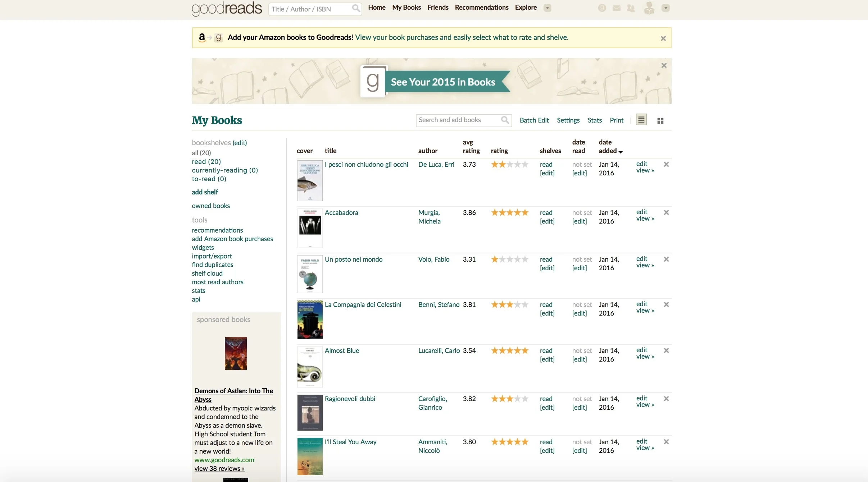This screenshot has width=868, height=482.
Task: Sort by the avg rating column header
Action: pyautogui.click(x=471, y=147)
